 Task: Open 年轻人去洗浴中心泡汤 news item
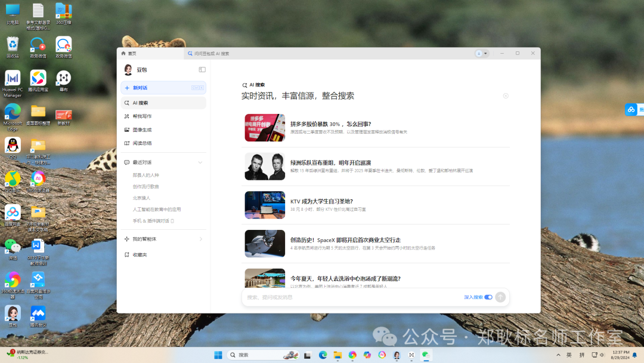pos(376,278)
